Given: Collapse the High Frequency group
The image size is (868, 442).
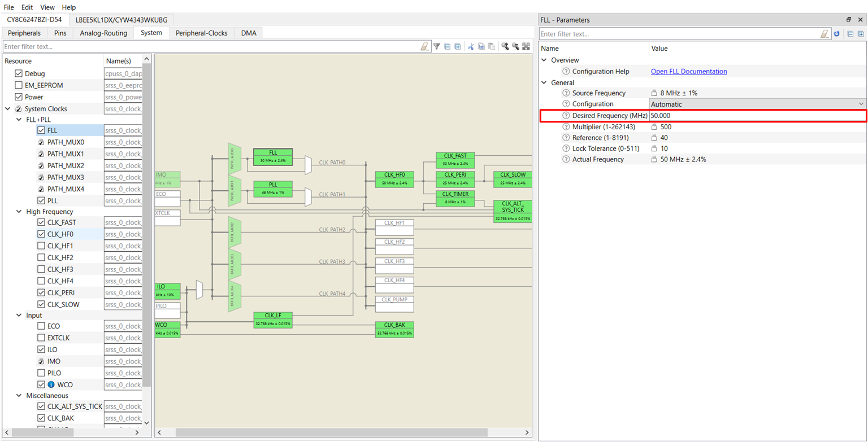Looking at the screenshot, I should 19,212.
